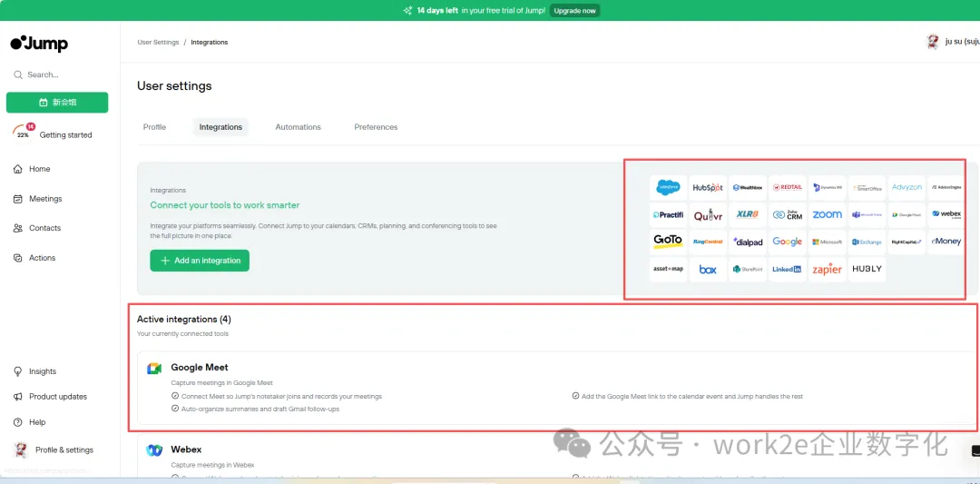
Task: Open User Settings breadcrumb link
Action: pos(158,43)
